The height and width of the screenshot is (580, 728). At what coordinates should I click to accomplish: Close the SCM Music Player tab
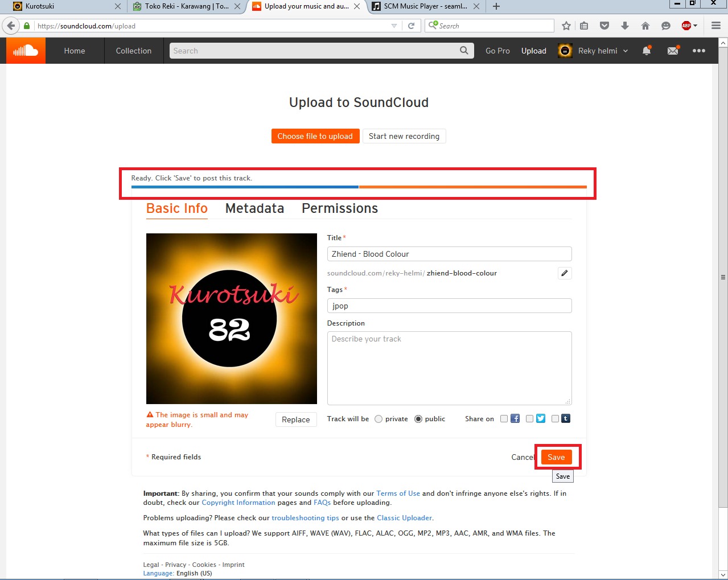coord(476,6)
